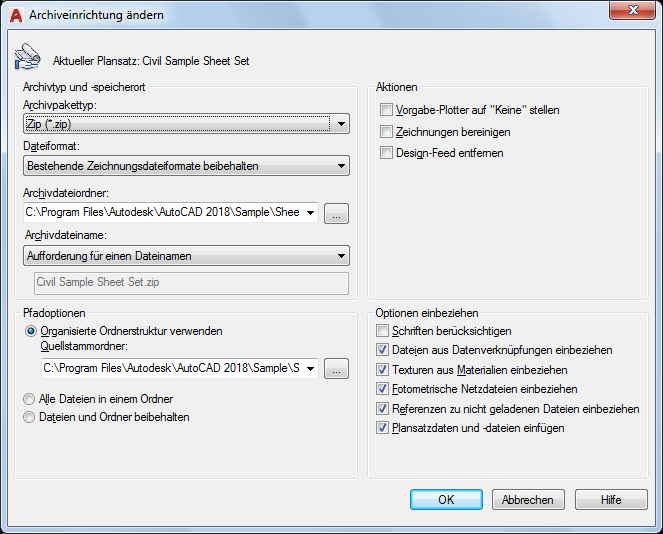The height and width of the screenshot is (534, 663).
Task: Uncheck Texturen aus Materialien einbeziehen
Action: pos(382,370)
